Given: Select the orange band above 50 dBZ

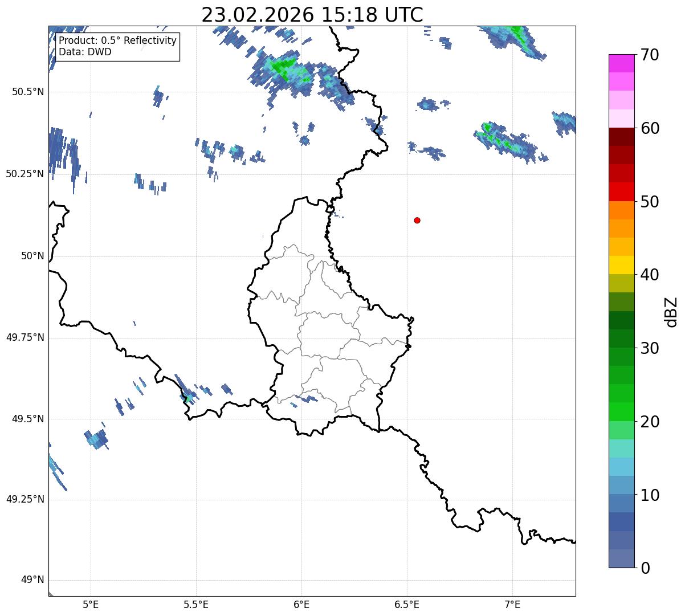Looking at the screenshot, I should (x=621, y=210).
